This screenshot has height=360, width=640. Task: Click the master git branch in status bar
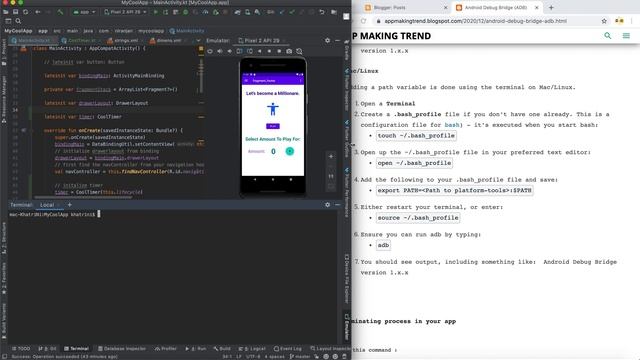pyautogui.click(x=300, y=356)
